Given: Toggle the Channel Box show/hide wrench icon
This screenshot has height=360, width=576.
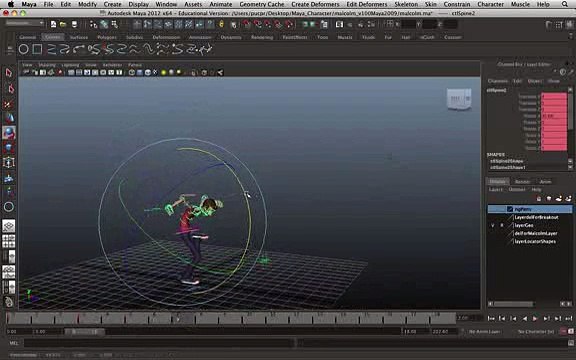Looking at the screenshot, I should [x=570, y=72].
